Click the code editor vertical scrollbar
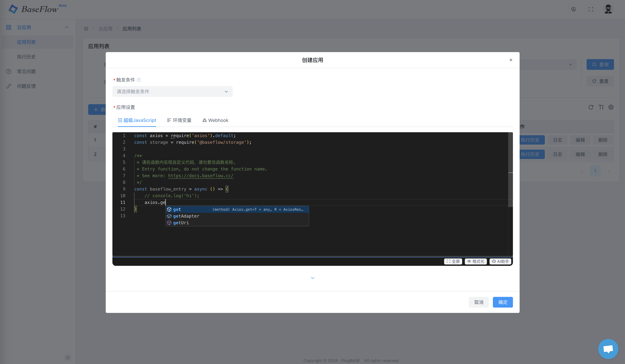The height and width of the screenshot is (364, 625). pos(510,170)
